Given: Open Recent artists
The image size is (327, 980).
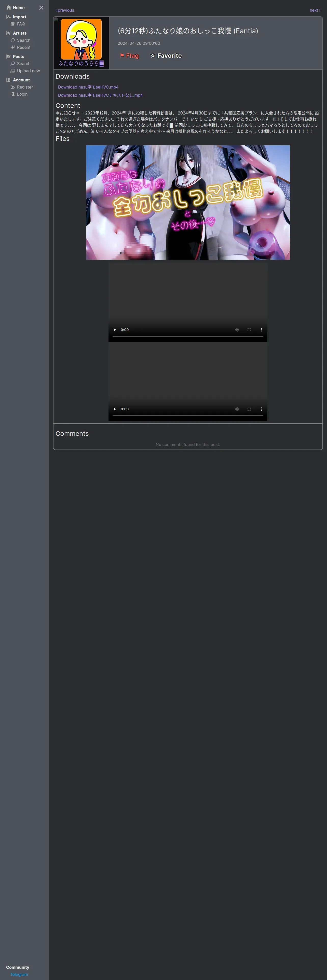Looking at the screenshot, I should [21, 48].
